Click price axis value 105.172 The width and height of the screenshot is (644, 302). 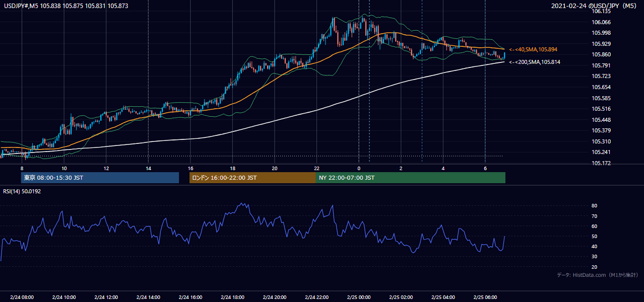pos(602,163)
